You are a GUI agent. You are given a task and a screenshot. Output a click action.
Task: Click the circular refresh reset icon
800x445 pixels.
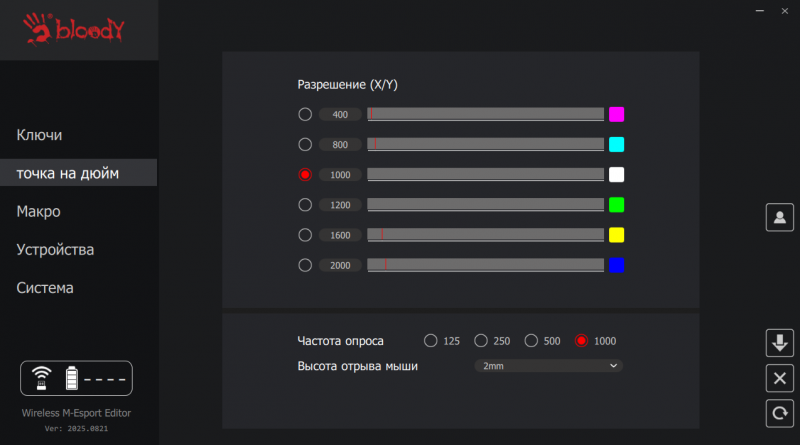778,412
